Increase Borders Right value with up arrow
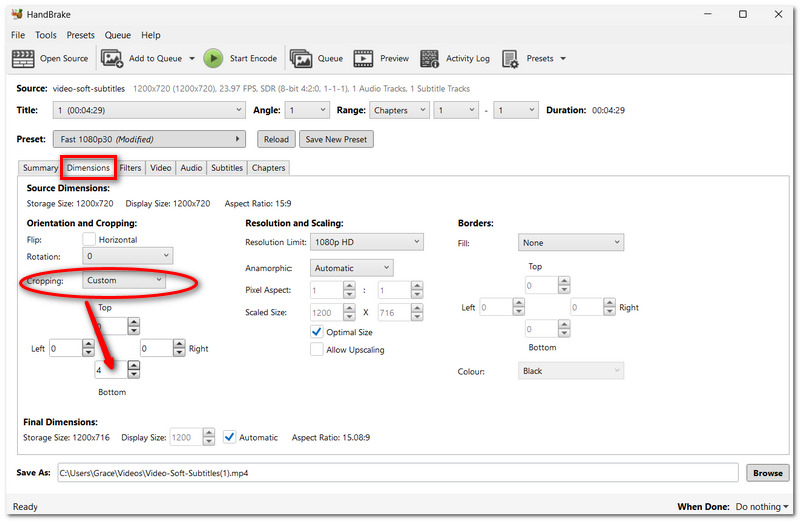 click(x=609, y=303)
